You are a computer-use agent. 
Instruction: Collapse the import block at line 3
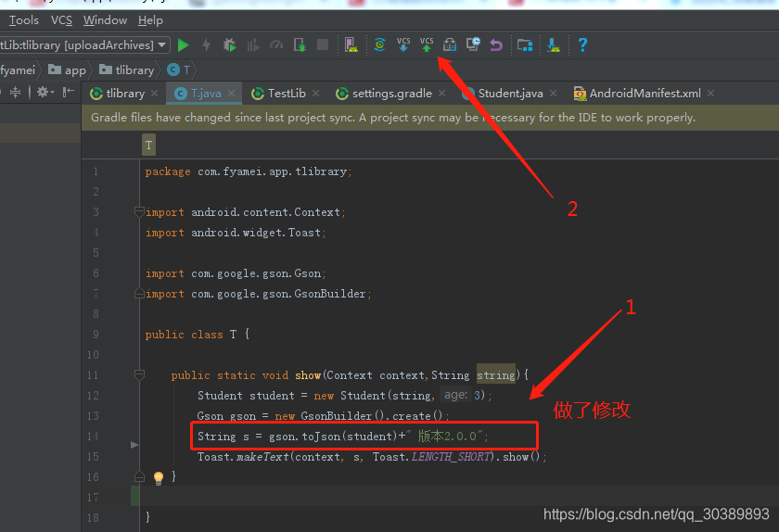[x=139, y=212]
